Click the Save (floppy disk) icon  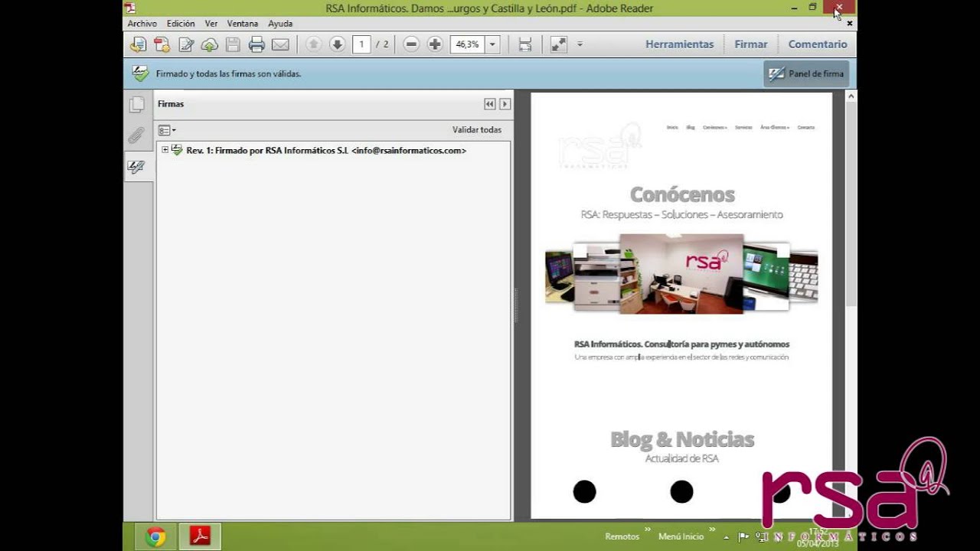pyautogui.click(x=233, y=44)
